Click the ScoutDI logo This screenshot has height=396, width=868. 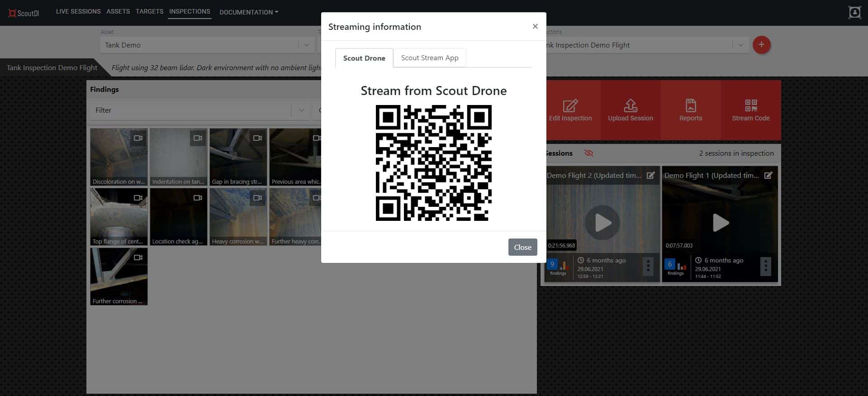[24, 13]
